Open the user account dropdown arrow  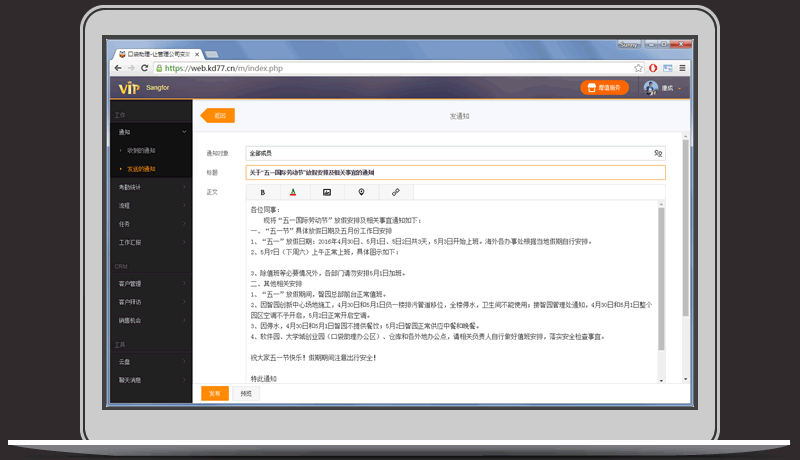680,88
